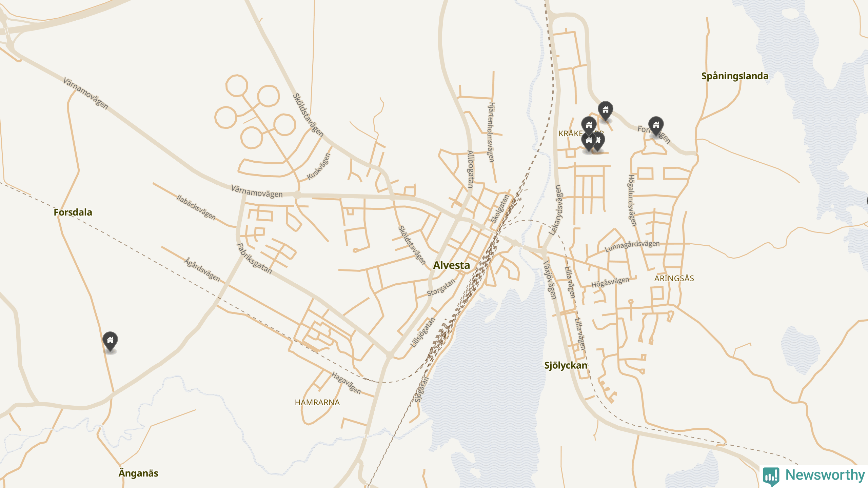Select the Storgatan street label
This screenshot has width=868, height=488.
(441, 287)
